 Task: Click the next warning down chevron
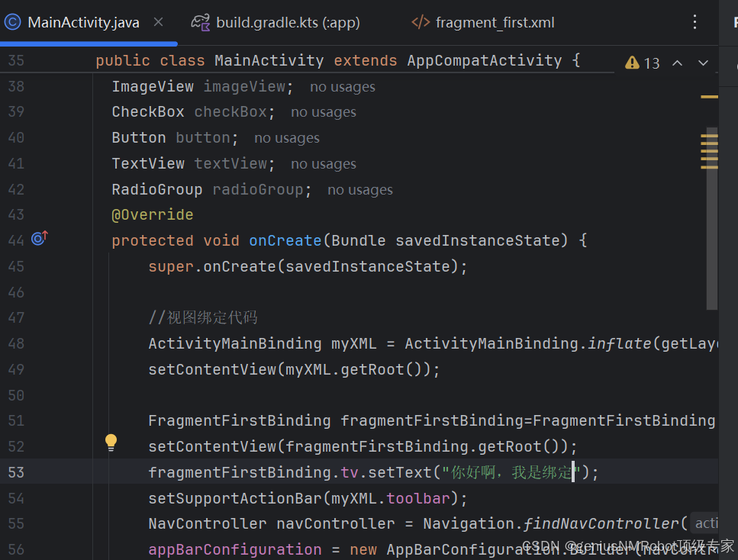click(703, 63)
